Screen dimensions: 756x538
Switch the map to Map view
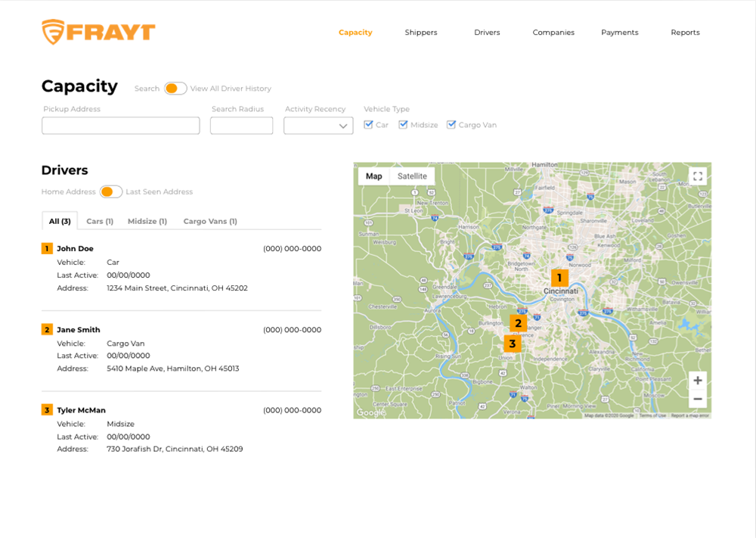coord(373,176)
